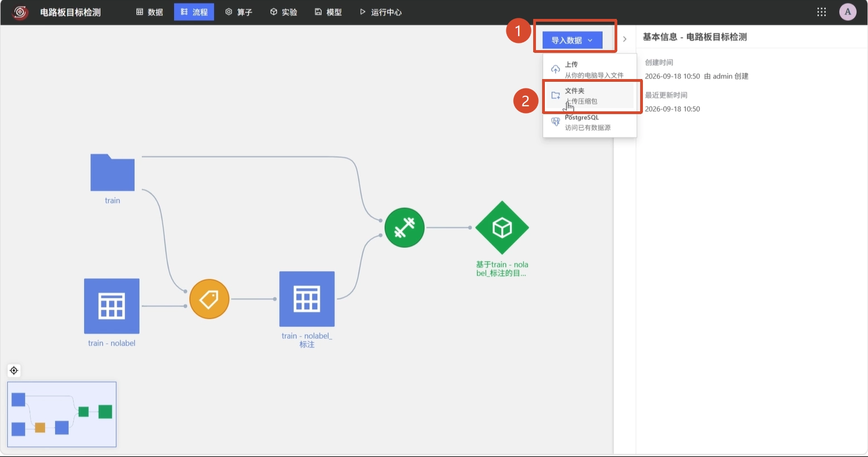The height and width of the screenshot is (457, 868).
Task: Click '2026-09-18 10:50 由 admin 创建' text
Action: pos(696,76)
